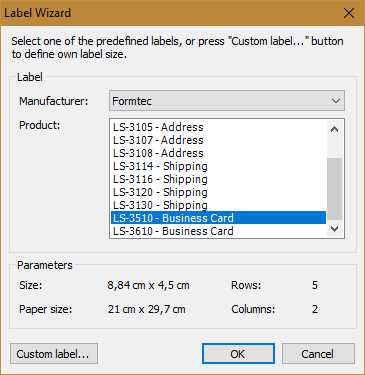Click product list scroll up arrow
Viewport: 365px width, 375px height.
[x=335, y=129]
